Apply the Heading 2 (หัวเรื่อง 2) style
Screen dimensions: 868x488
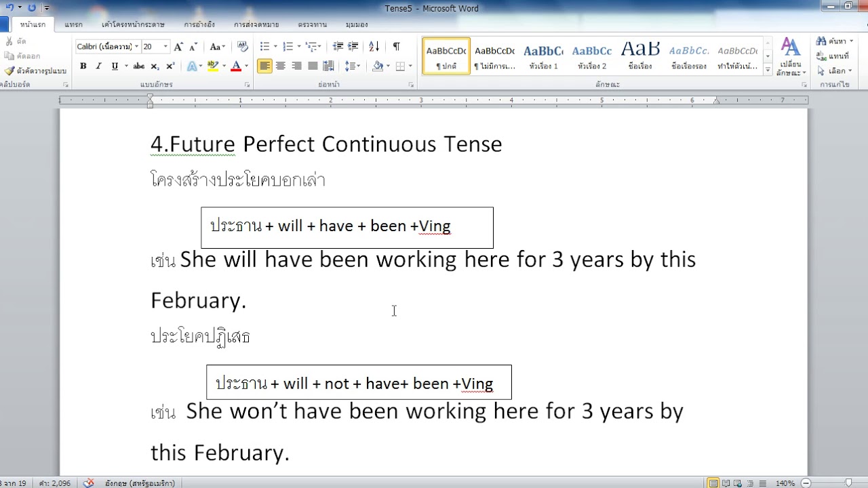592,56
